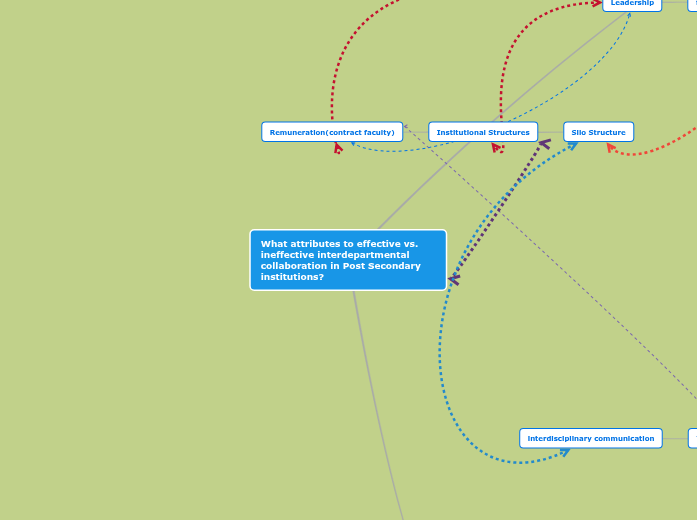Screen dimensions: 697x520
Task: Click the blue arrowhead under Interdisciplinary communication
Action: (x=564, y=453)
